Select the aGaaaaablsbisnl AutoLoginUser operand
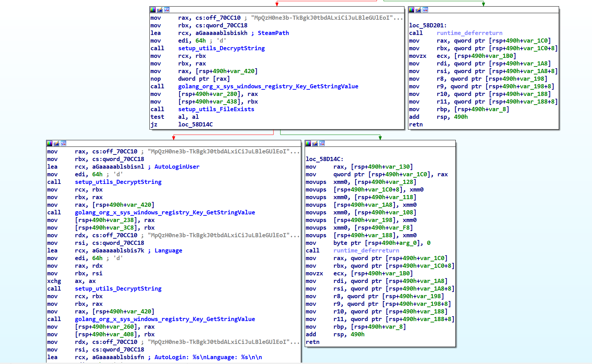 [118, 167]
